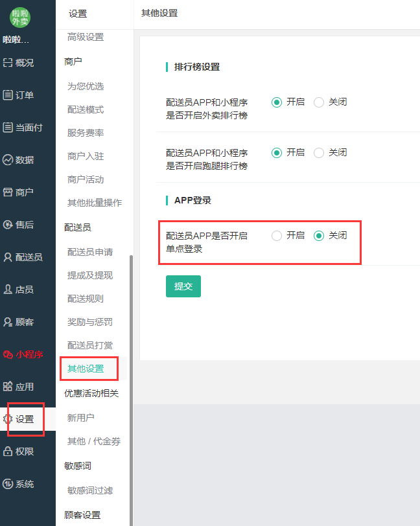420x526 pixels.
Task: Select 关闭 for 跑腿排行榜
Action: point(319,153)
